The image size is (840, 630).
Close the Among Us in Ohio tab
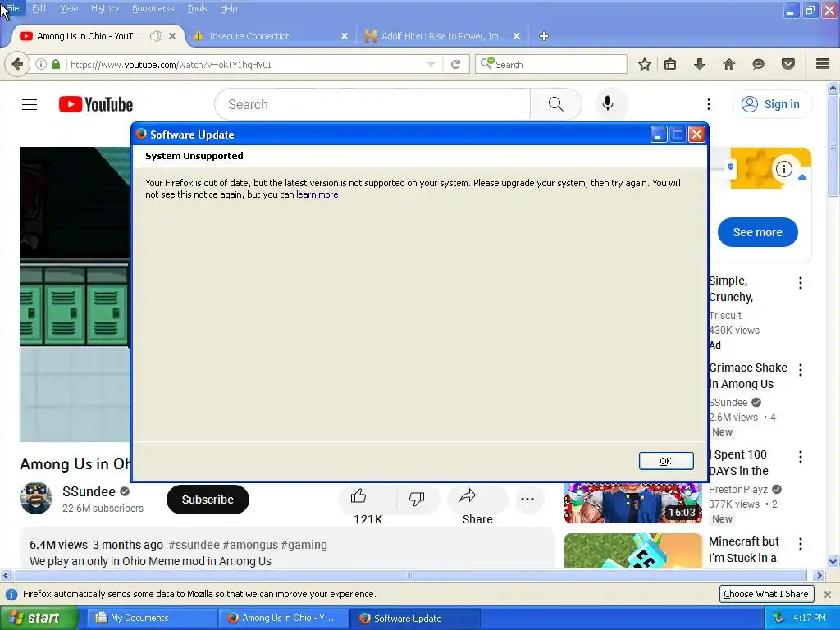[172, 36]
